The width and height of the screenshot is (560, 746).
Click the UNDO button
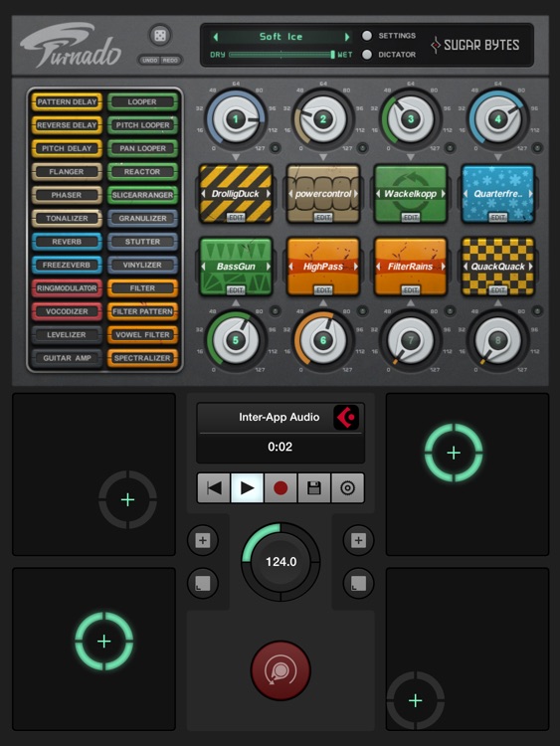click(150, 61)
